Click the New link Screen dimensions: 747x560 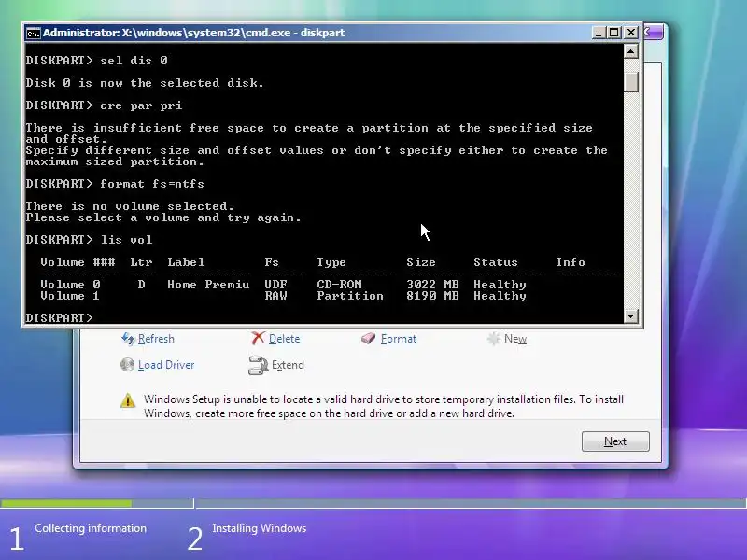[x=515, y=339]
